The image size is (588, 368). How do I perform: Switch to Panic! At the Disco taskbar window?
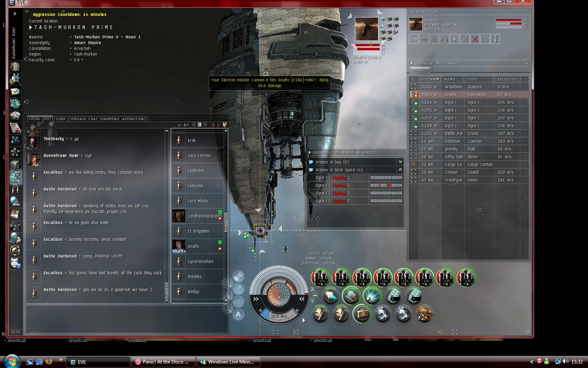click(x=163, y=362)
